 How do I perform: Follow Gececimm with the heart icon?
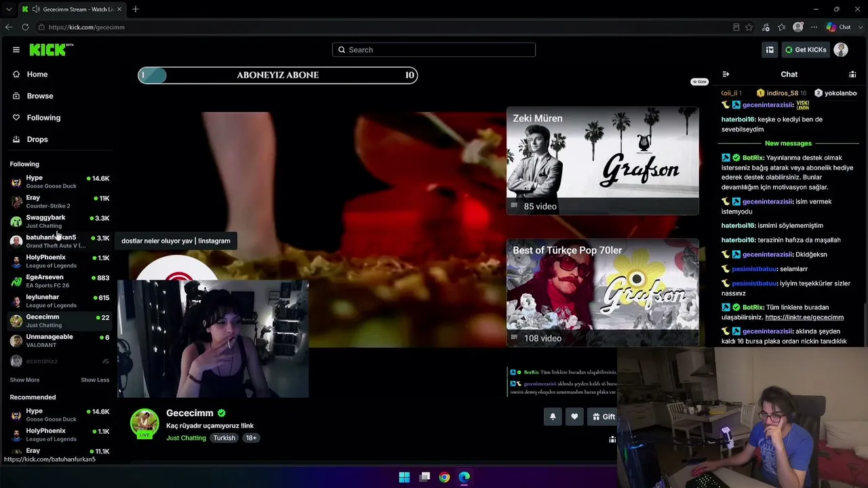574,417
